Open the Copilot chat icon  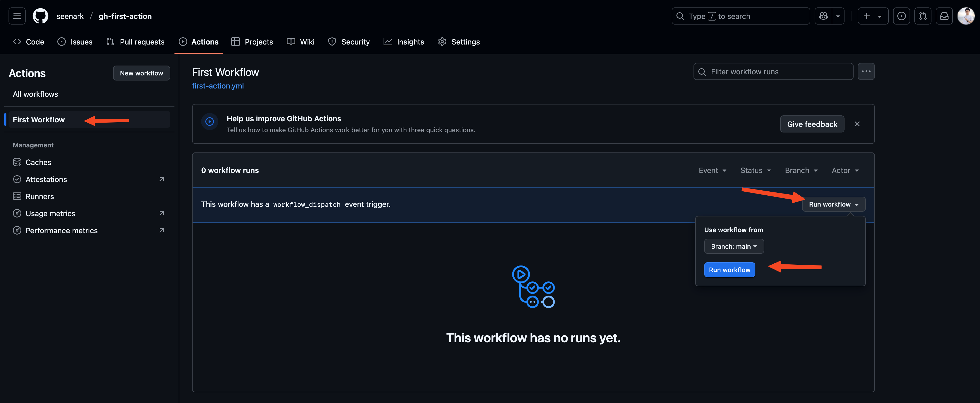coord(823,16)
